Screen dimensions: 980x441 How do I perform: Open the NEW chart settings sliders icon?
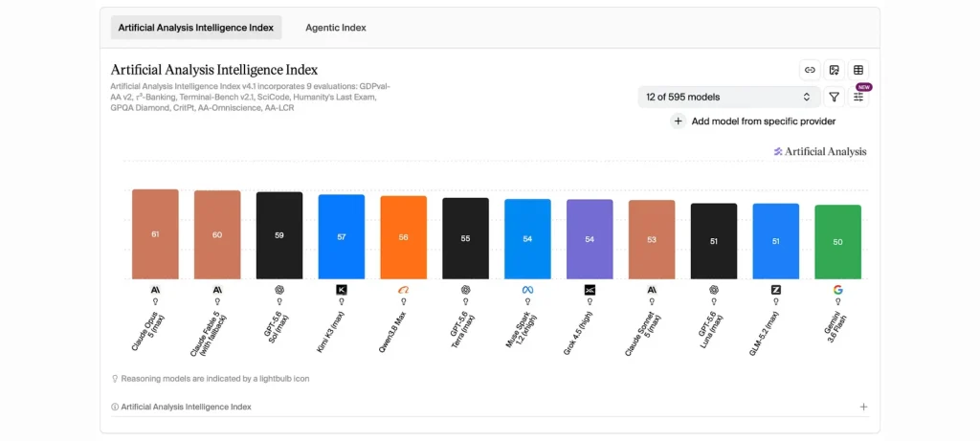(x=858, y=97)
